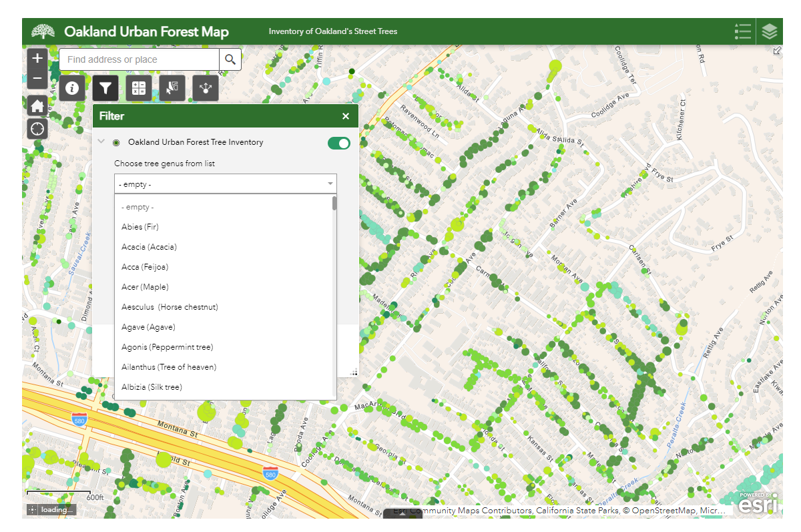Zoom out of the map
The height and width of the screenshot is (532, 801).
point(37,79)
